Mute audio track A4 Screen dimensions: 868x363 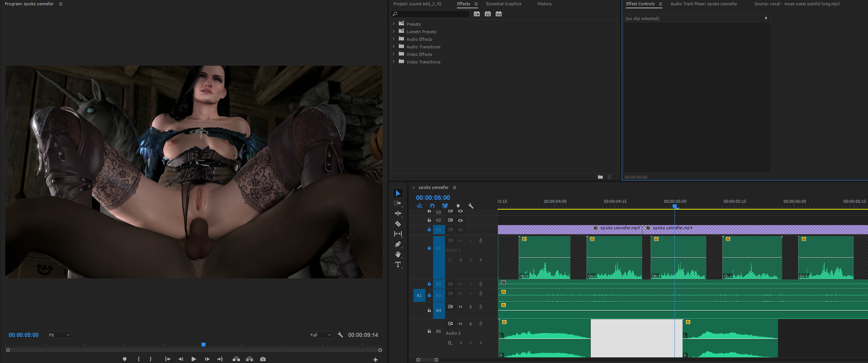tap(460, 307)
